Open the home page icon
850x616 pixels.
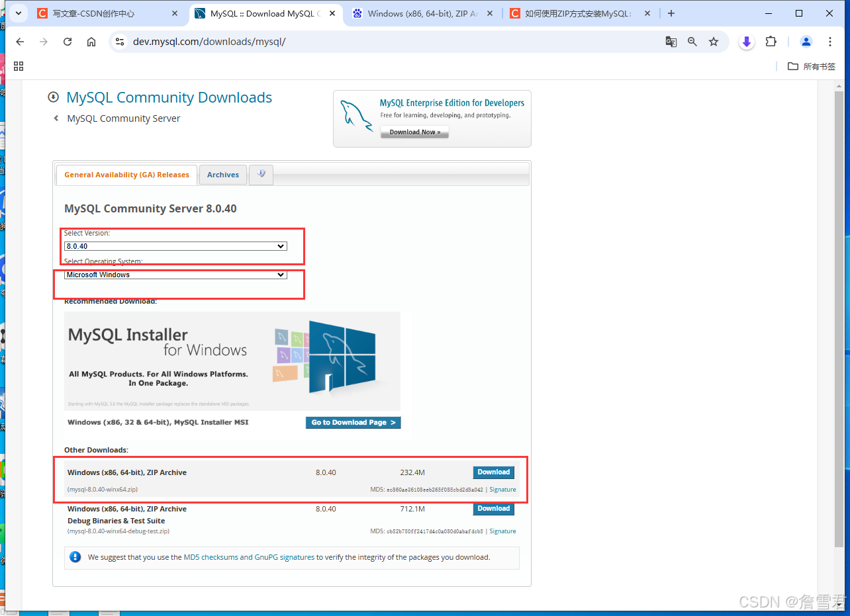pos(91,42)
